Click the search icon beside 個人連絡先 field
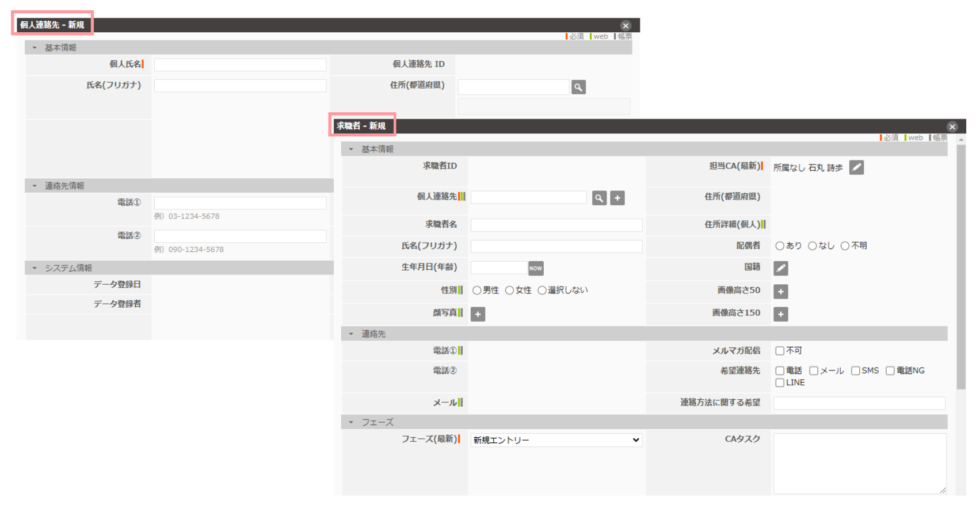This screenshot has width=980, height=508. coord(599,198)
